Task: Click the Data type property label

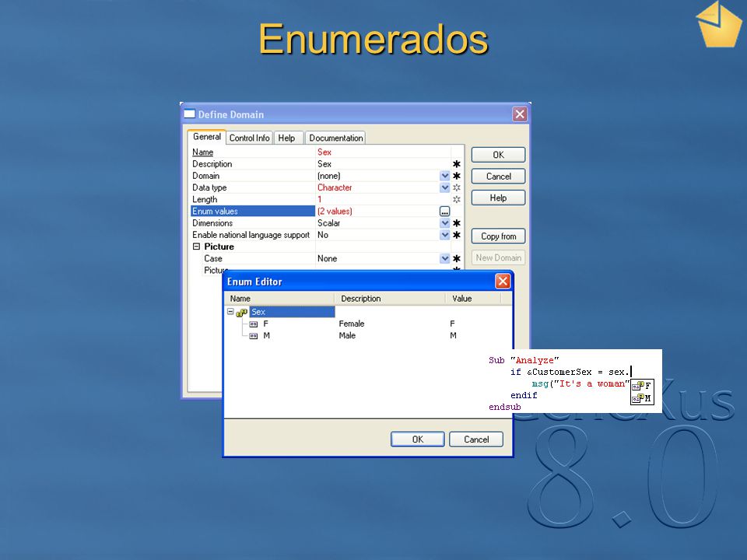Action: pyautogui.click(x=209, y=187)
